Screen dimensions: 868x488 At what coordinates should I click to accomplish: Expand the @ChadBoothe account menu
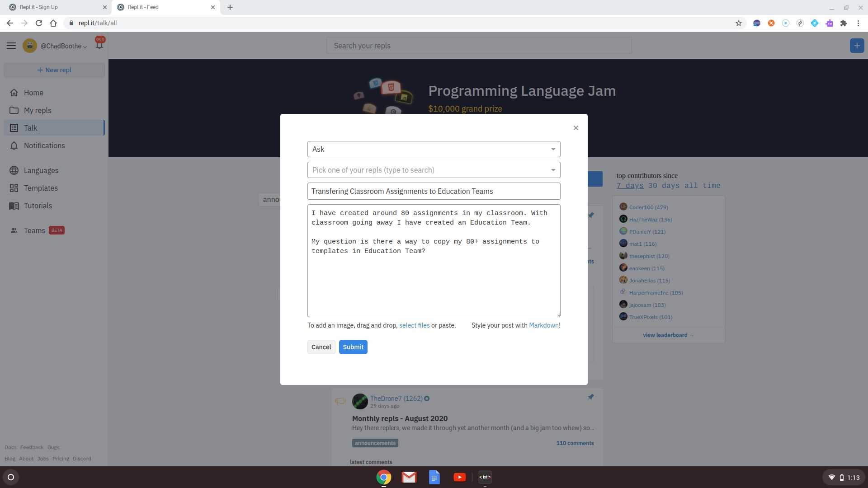click(64, 46)
